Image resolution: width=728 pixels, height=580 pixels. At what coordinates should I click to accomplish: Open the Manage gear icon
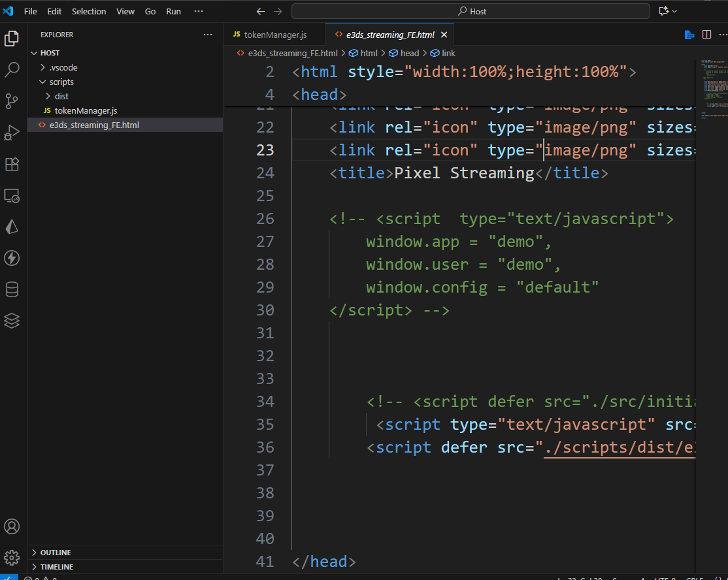tap(12, 557)
